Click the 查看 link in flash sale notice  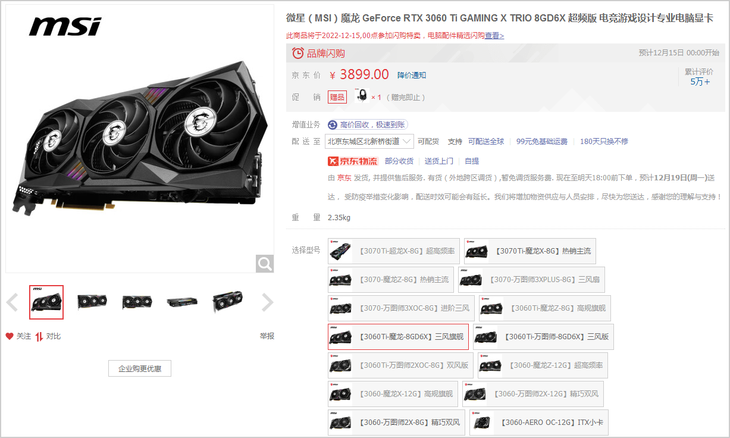pyautogui.click(x=494, y=36)
